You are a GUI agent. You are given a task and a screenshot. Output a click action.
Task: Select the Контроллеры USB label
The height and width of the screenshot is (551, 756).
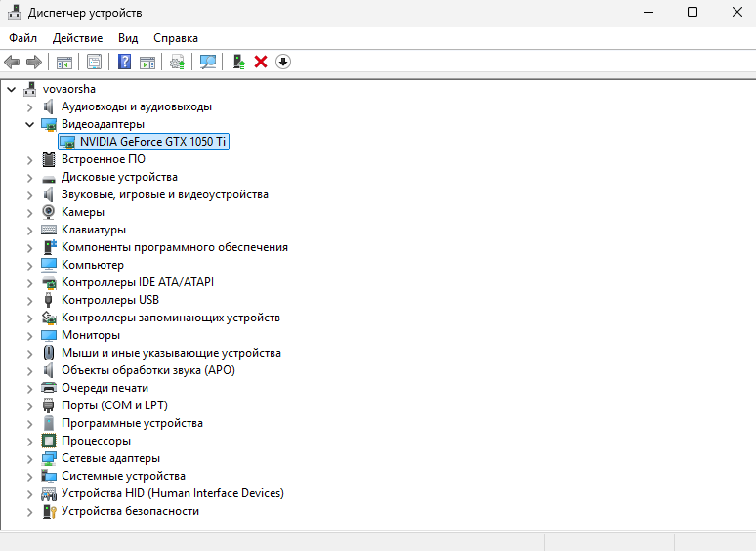point(110,300)
